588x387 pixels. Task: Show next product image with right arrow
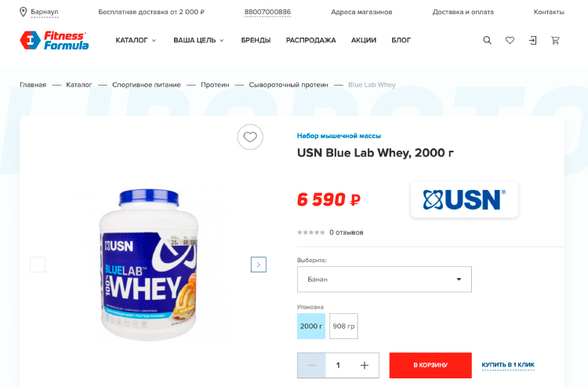259,265
